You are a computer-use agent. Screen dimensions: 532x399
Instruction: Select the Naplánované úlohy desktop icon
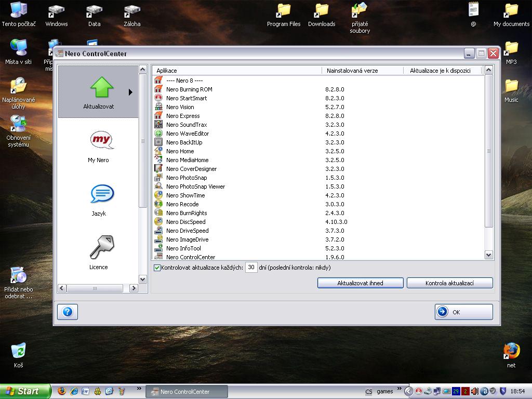pos(19,94)
